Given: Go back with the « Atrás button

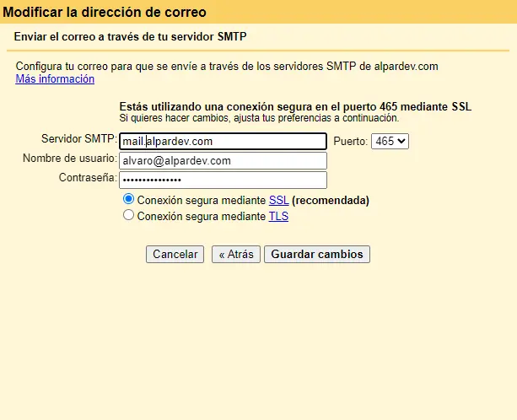Looking at the screenshot, I should [x=235, y=254].
